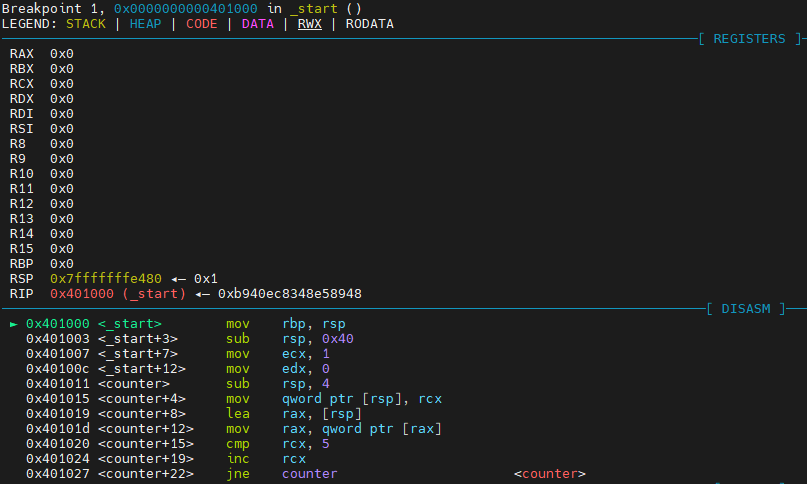Click the 0x401020 <counter+15> line
This screenshot has height=484, width=807.
click(x=110, y=443)
